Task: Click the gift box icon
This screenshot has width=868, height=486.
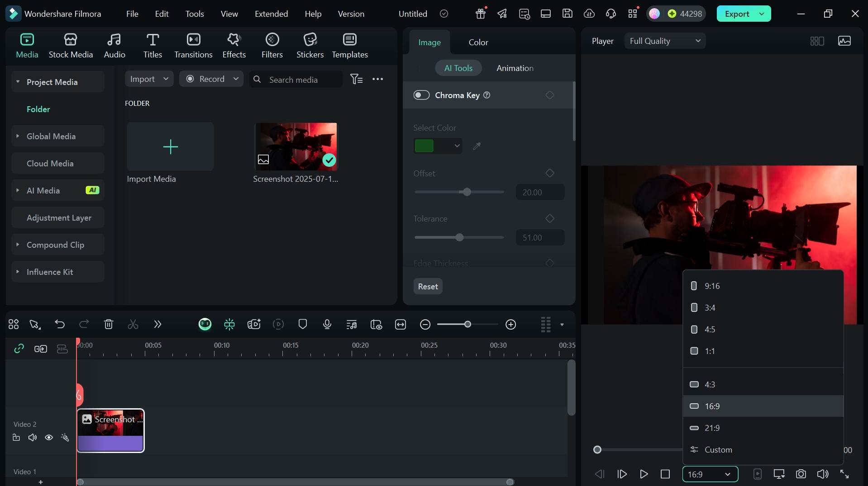Action: (x=481, y=14)
